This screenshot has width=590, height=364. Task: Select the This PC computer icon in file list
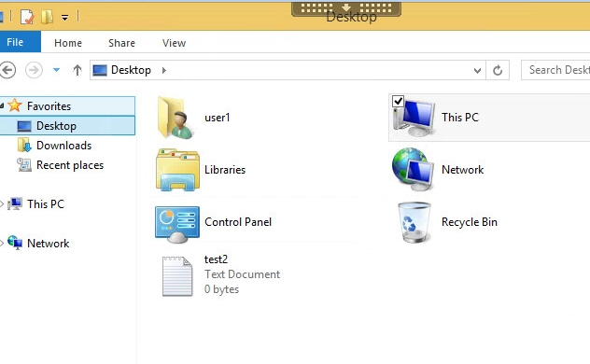point(414,118)
